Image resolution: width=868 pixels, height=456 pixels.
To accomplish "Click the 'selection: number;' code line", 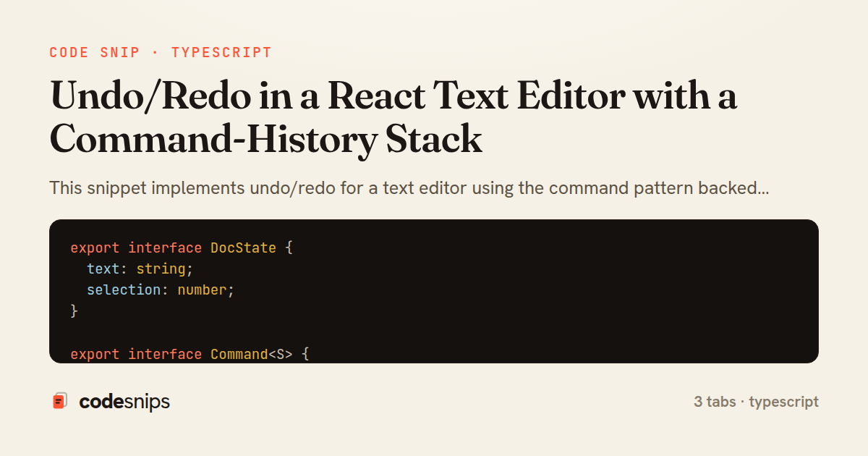I will click(161, 290).
